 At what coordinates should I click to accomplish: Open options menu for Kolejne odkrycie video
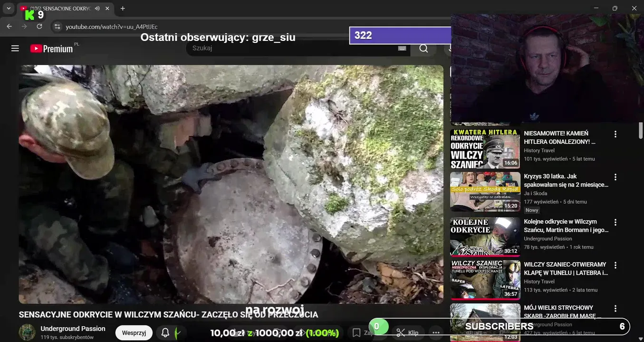(x=615, y=222)
